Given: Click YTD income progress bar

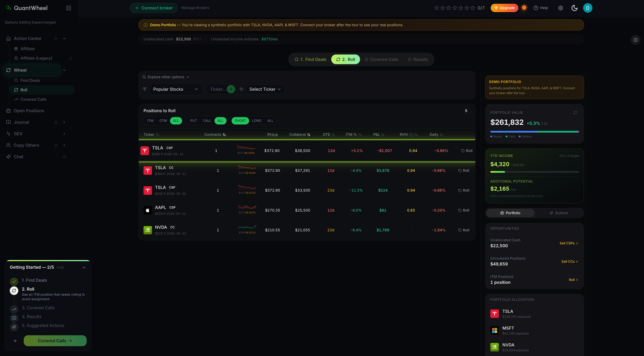Looking at the screenshot, I should coord(534,172).
